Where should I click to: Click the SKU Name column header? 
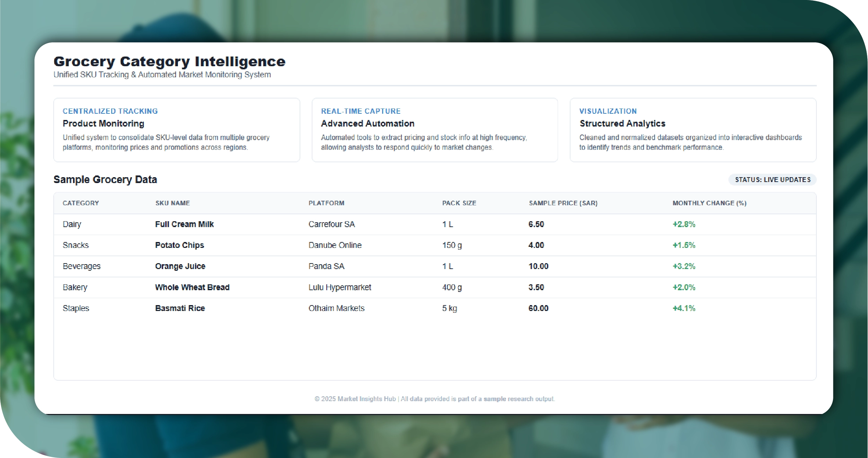pyautogui.click(x=172, y=203)
